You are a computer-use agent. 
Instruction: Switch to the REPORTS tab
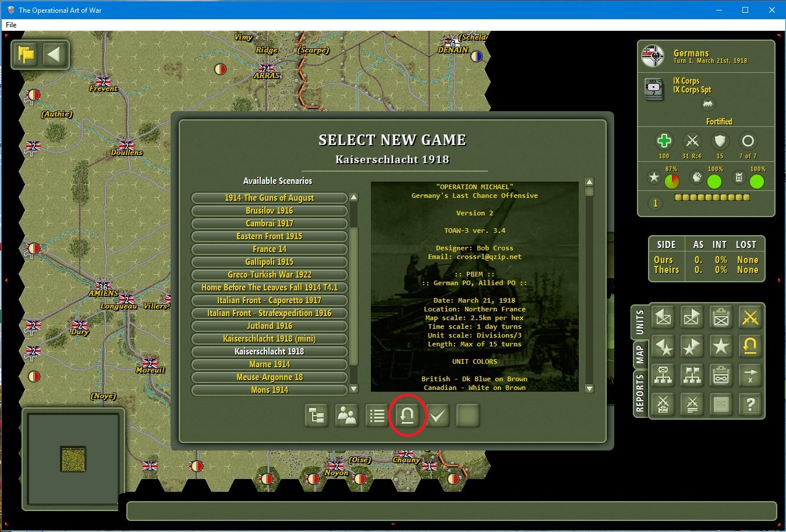tap(639, 393)
